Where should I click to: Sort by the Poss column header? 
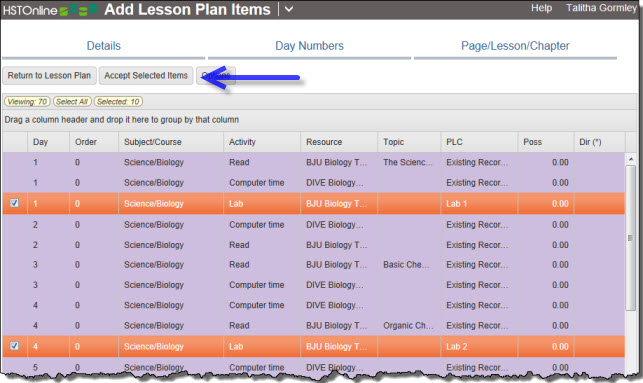click(546, 142)
